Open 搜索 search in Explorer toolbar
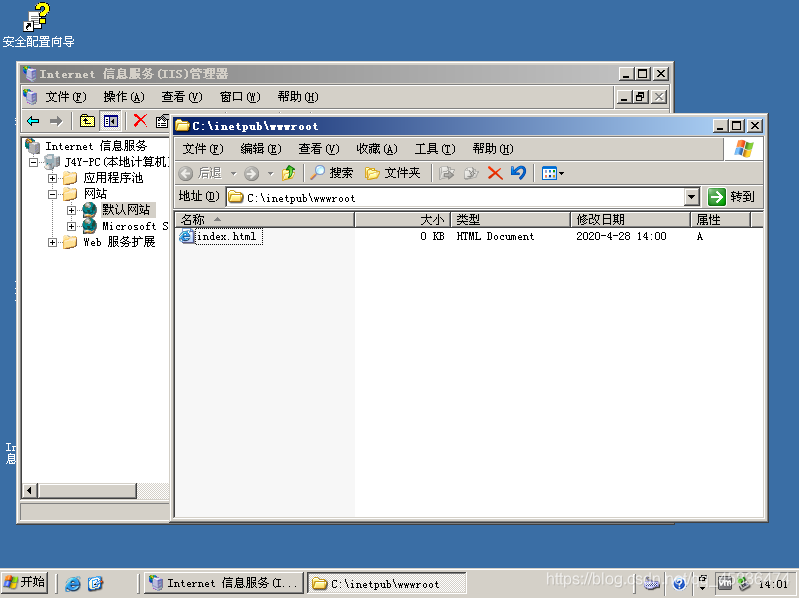Screen dimensions: 800x598 [332, 173]
